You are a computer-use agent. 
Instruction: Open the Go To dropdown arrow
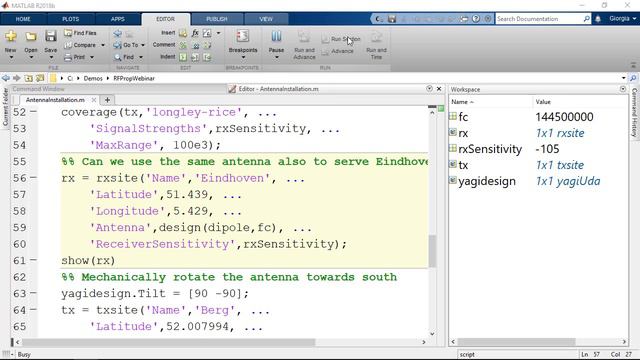[x=143, y=45]
